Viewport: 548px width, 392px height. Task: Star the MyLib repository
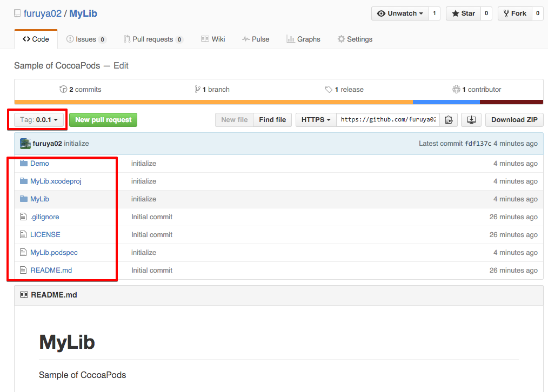click(x=463, y=13)
